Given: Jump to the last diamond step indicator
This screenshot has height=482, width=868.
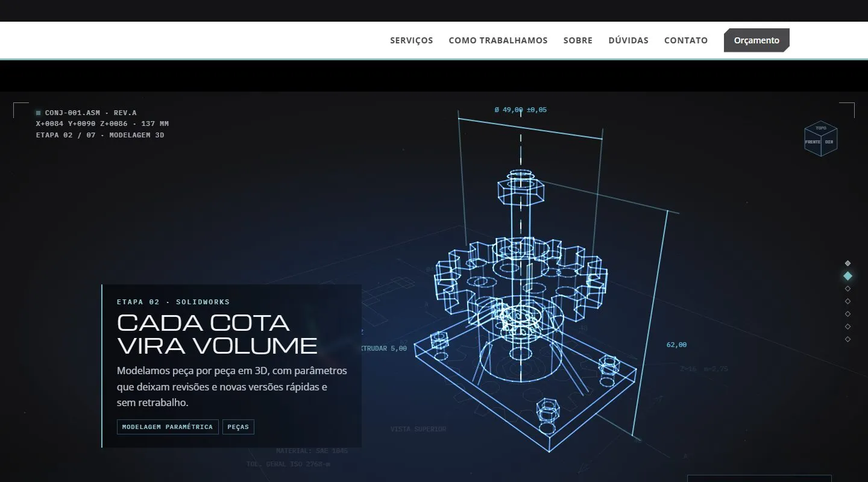Looking at the screenshot, I should point(848,339).
